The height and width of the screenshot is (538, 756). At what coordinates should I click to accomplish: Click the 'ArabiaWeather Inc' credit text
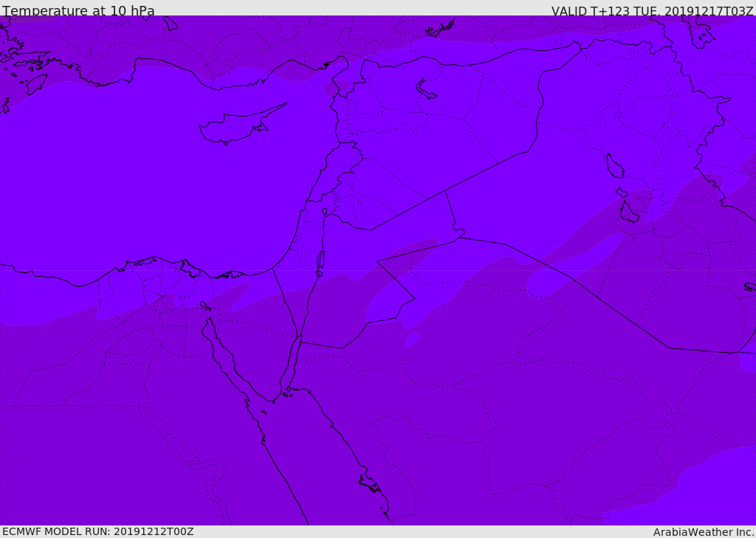click(x=703, y=532)
